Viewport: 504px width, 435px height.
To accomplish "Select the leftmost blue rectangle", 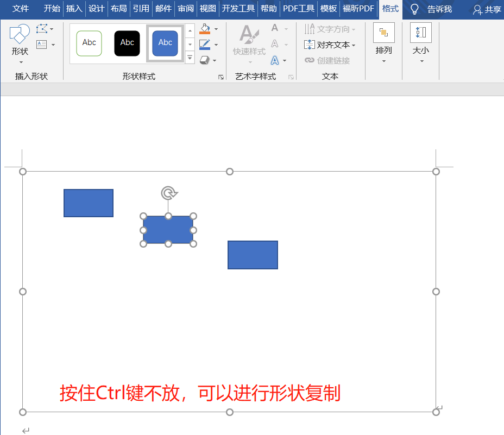I will [x=89, y=203].
